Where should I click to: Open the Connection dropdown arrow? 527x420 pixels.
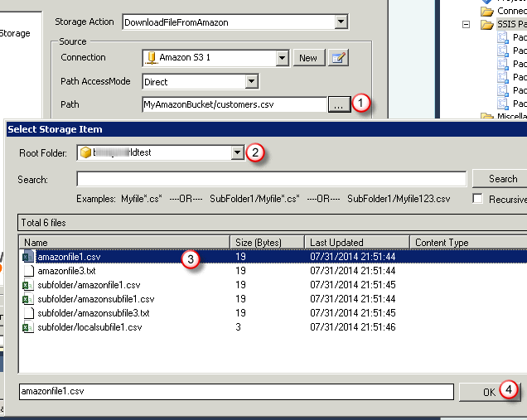(x=282, y=58)
